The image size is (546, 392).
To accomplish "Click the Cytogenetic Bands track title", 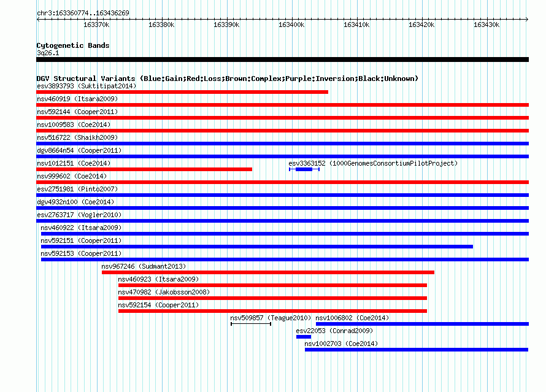I will (x=73, y=45).
